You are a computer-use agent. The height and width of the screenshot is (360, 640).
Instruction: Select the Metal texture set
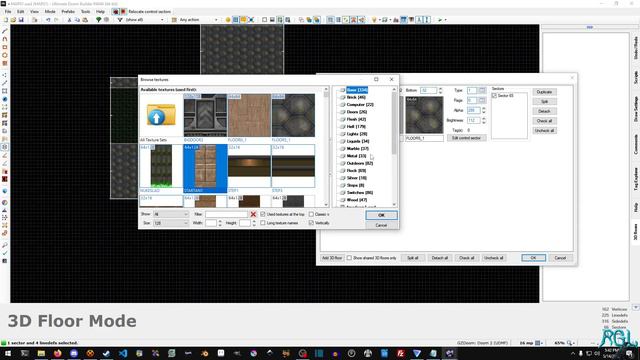[x=356, y=156]
